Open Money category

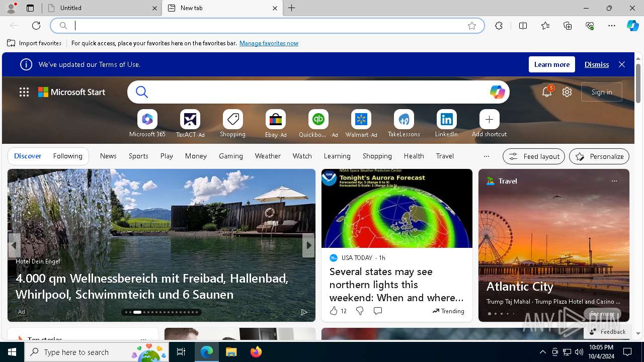coord(196,156)
